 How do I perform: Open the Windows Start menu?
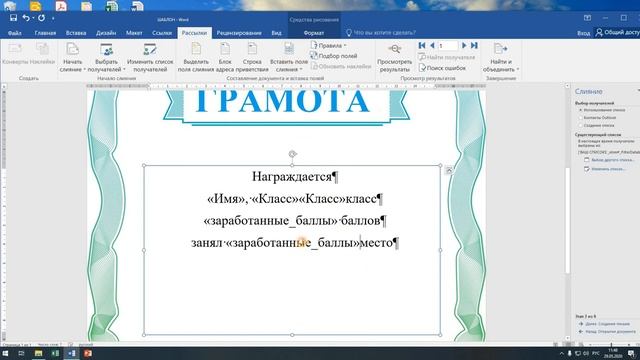pyautogui.click(x=5, y=353)
